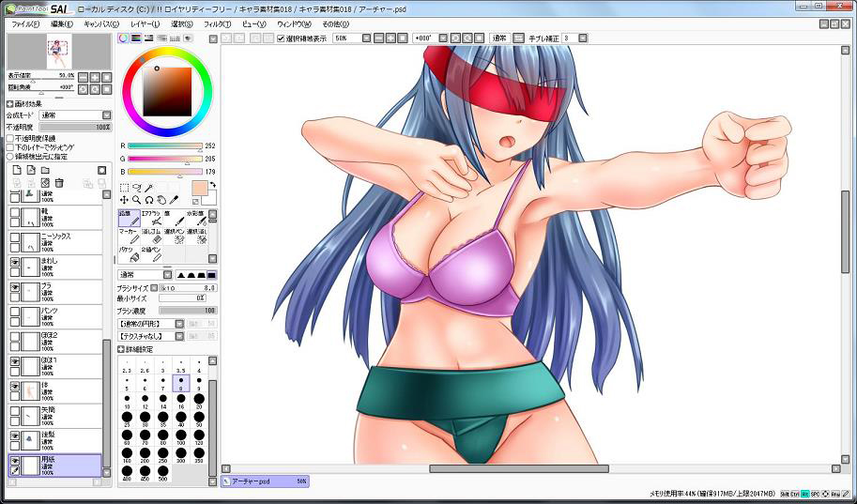The height and width of the screenshot is (504, 857).
Task: Click the primary color swatch
Action: [x=200, y=187]
